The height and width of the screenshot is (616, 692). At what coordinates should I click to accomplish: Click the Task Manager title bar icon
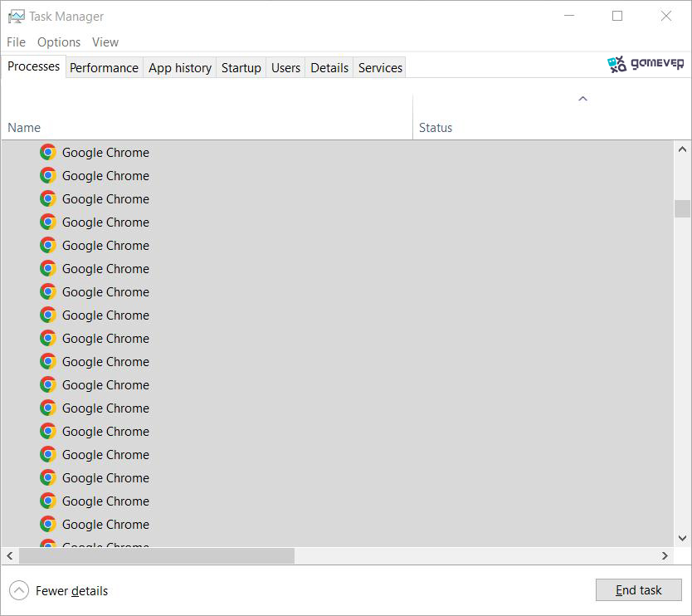(x=17, y=17)
